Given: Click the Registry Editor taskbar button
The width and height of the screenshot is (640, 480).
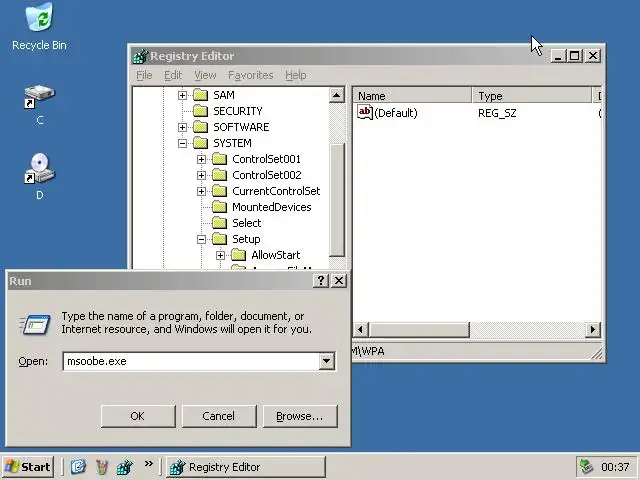Looking at the screenshot, I should click(x=246, y=467).
